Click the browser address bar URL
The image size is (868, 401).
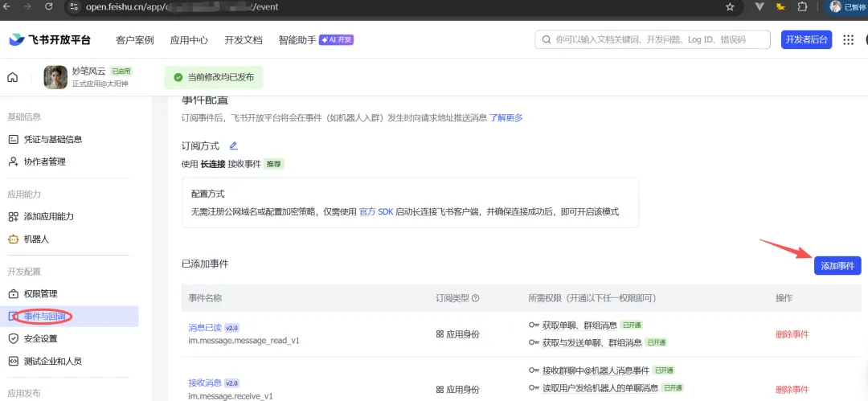[182, 7]
